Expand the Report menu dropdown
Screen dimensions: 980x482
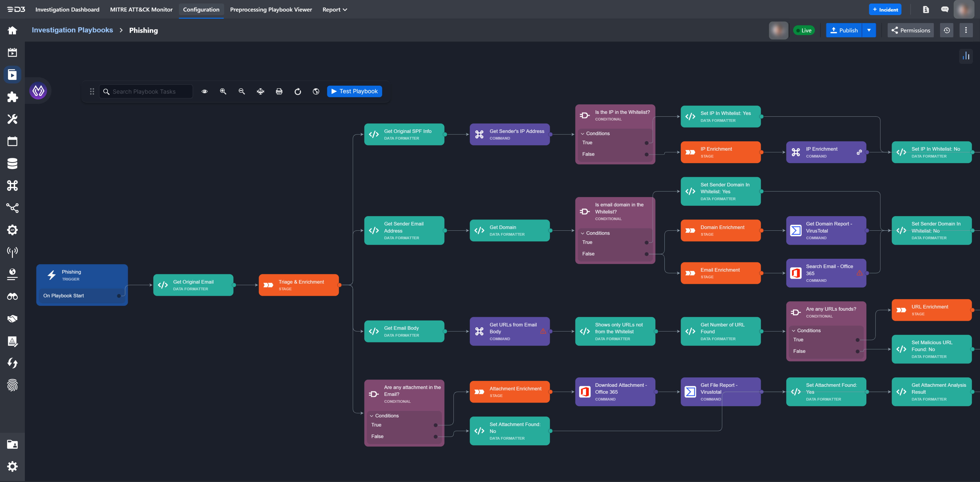[x=334, y=10]
